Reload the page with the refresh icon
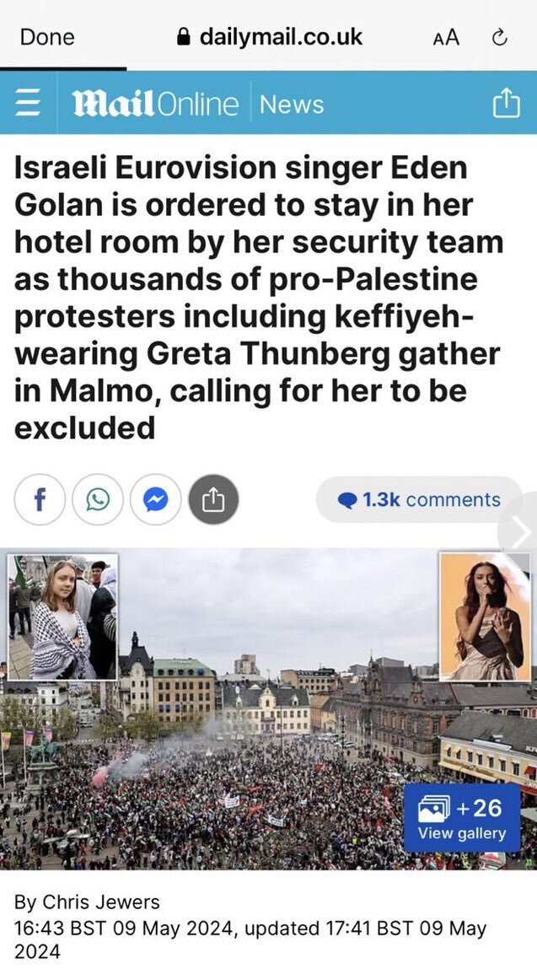 pos(499,38)
